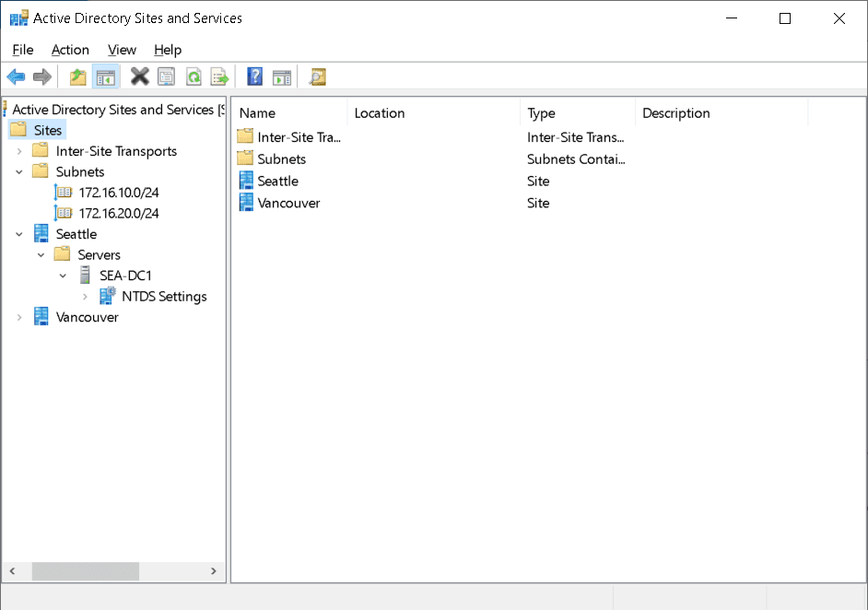Click the Vancouver site icon in tree
The width and height of the screenshot is (868, 610).
click(x=41, y=317)
